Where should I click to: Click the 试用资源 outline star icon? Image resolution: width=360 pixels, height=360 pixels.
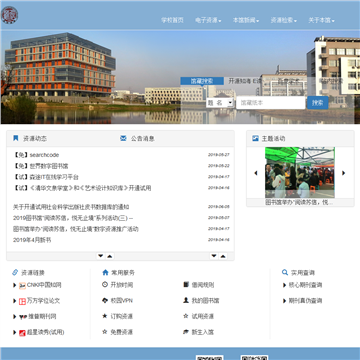coord(186,316)
